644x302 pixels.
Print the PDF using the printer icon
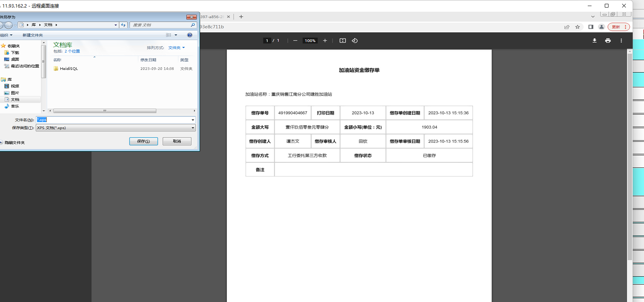point(608,40)
